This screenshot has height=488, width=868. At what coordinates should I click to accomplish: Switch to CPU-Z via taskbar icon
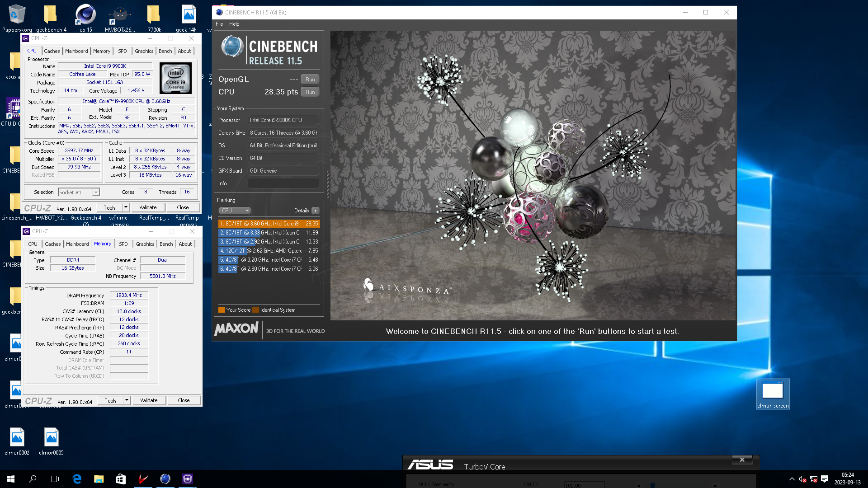coord(187,479)
